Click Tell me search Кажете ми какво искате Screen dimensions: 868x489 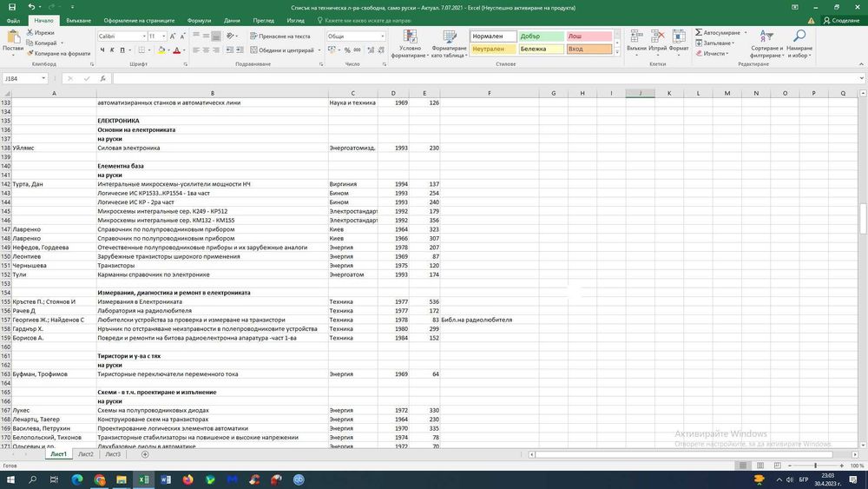pyautogui.click(x=364, y=21)
